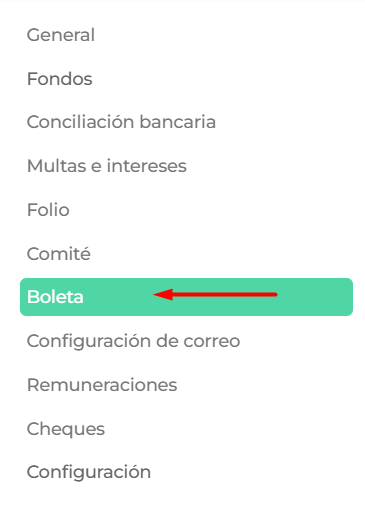
Task: Open the Comité settings page
Action: click(x=59, y=254)
